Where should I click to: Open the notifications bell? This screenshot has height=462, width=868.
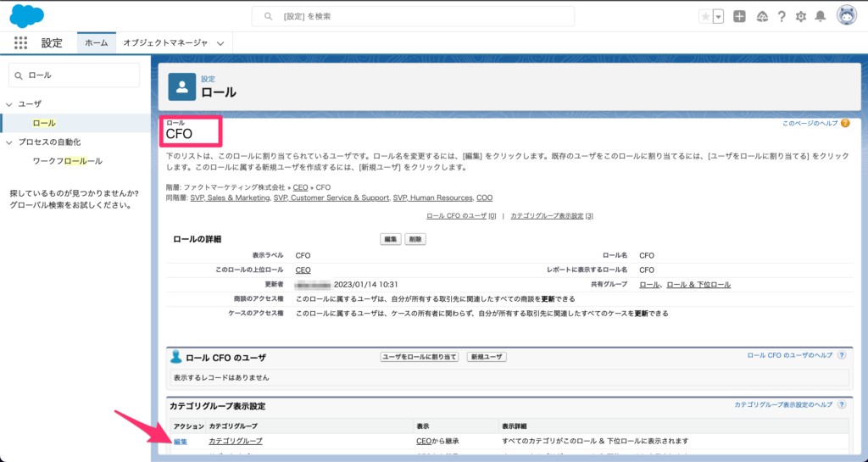(821, 17)
